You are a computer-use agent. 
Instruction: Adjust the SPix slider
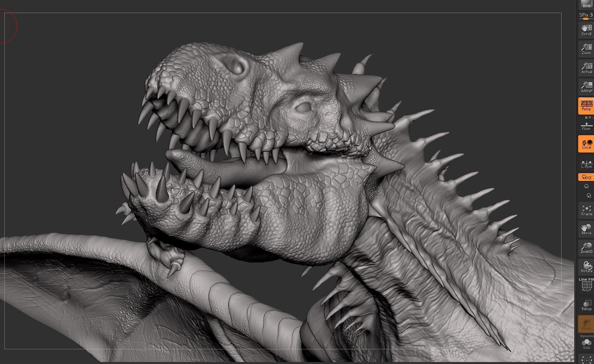click(x=586, y=16)
